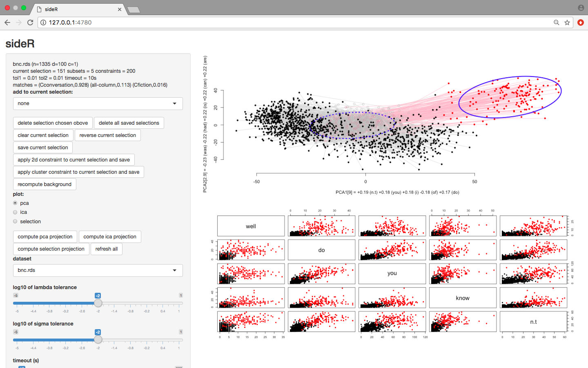
Task: Click delete all saved selections button
Action: tap(129, 123)
